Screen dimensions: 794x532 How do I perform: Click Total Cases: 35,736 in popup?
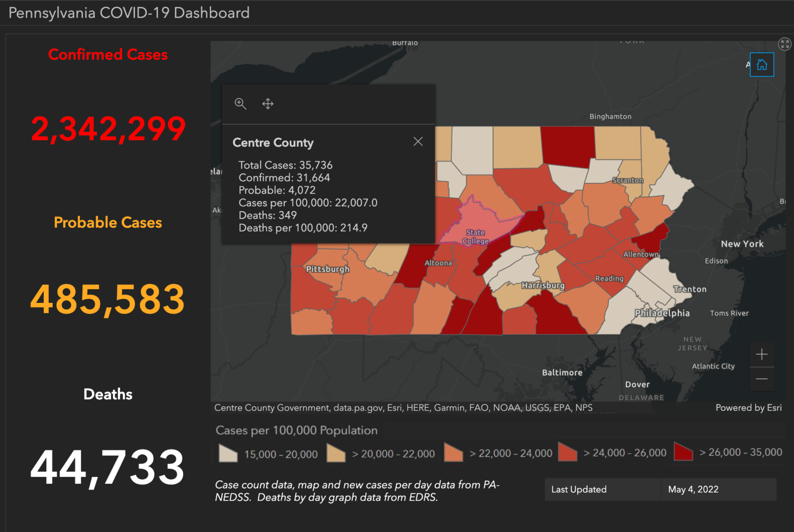click(285, 165)
